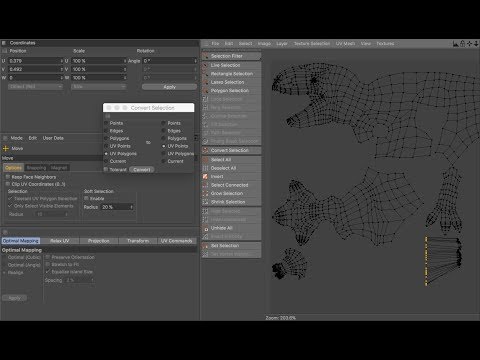
Task: Toggle Preserve Orientation checkbox
Action: (x=48, y=257)
